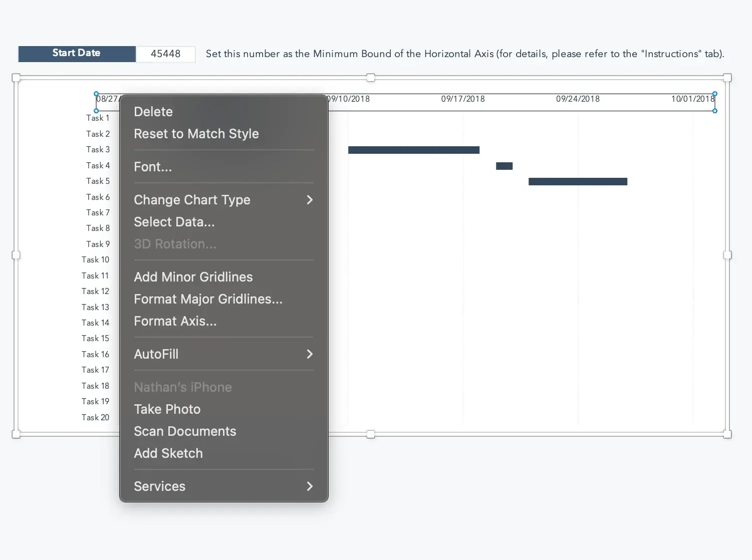Select Delete from the context menu

point(153,111)
